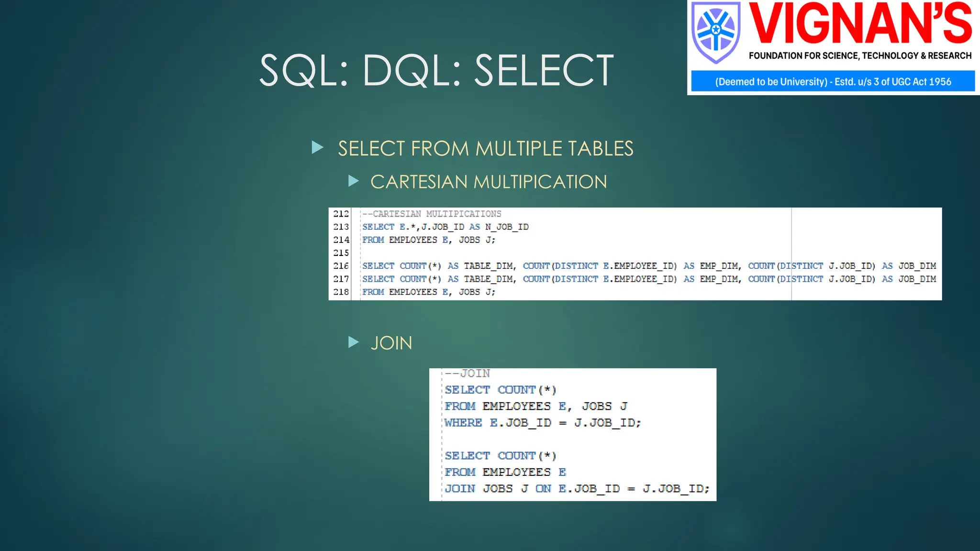Viewport: 980px width, 551px height.
Task: Click the '--JOIN' comment in second code box
Action: 468,374
